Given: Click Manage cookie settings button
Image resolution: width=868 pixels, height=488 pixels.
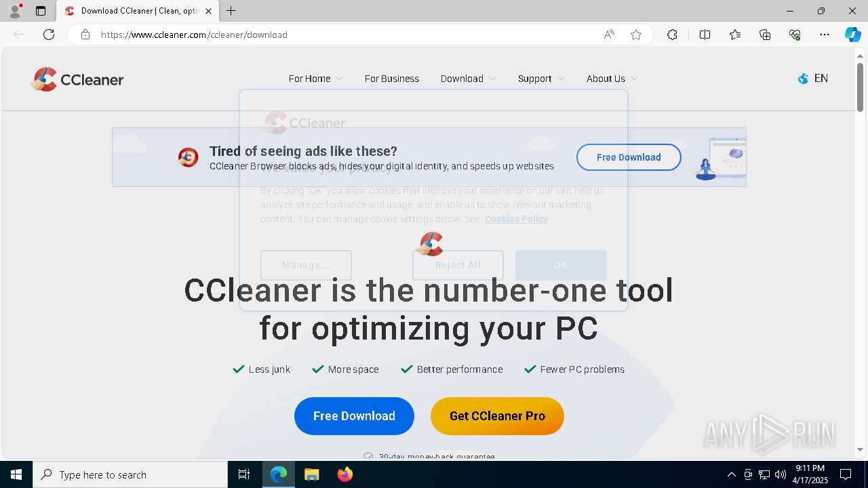Looking at the screenshot, I should pyautogui.click(x=306, y=265).
